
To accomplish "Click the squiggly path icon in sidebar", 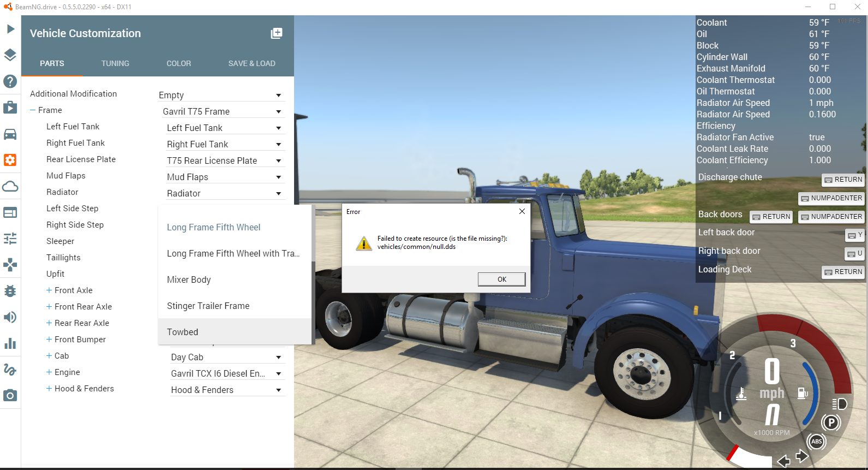I will (10, 370).
